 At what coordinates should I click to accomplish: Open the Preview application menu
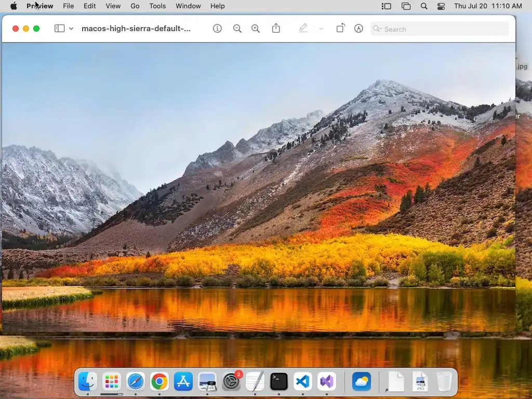coord(39,6)
